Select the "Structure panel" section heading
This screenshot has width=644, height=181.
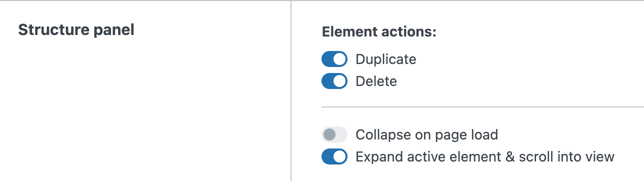tap(76, 30)
